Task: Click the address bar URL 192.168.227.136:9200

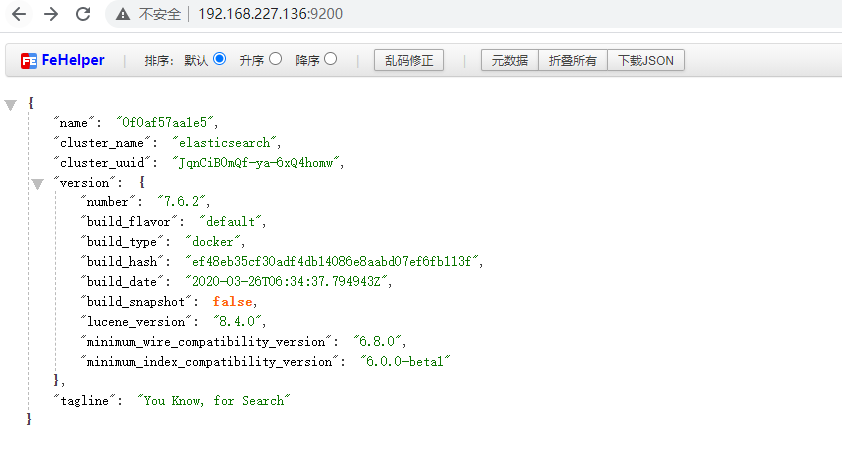Action: tap(270, 14)
